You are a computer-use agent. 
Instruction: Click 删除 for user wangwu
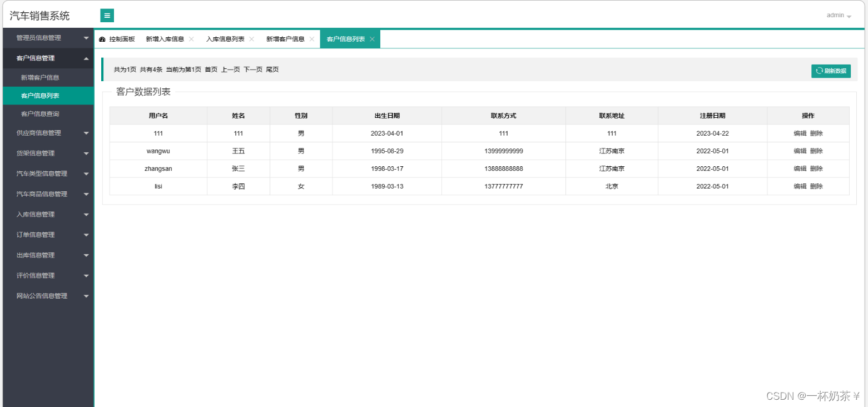[x=816, y=151]
